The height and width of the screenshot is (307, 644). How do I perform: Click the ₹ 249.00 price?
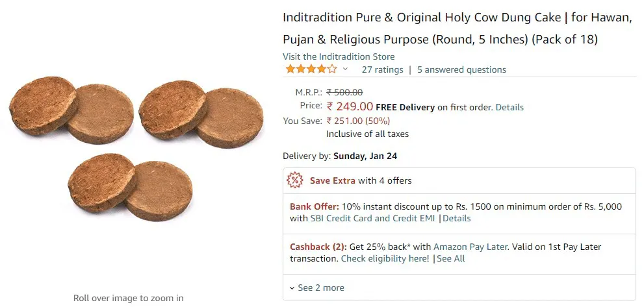[350, 106]
